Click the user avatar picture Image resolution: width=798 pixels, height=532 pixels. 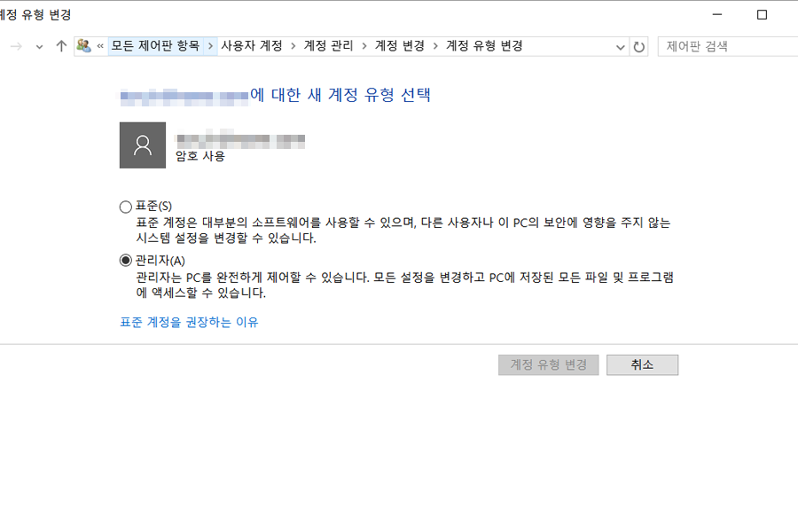point(143,145)
